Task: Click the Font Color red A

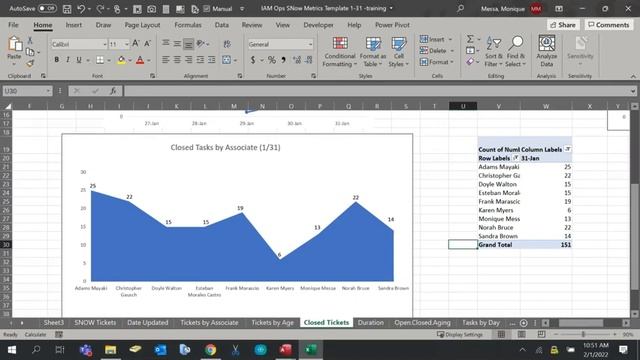Action: [140, 60]
